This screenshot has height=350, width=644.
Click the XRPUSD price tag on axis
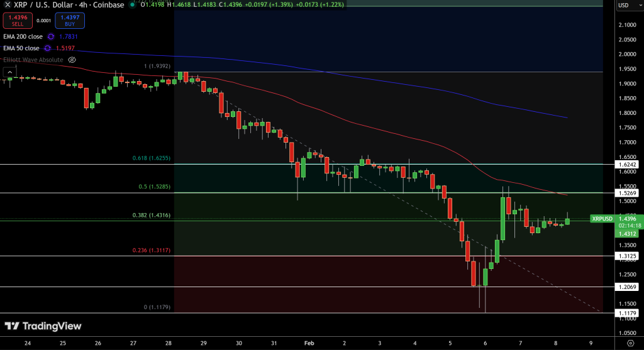click(x=602, y=219)
